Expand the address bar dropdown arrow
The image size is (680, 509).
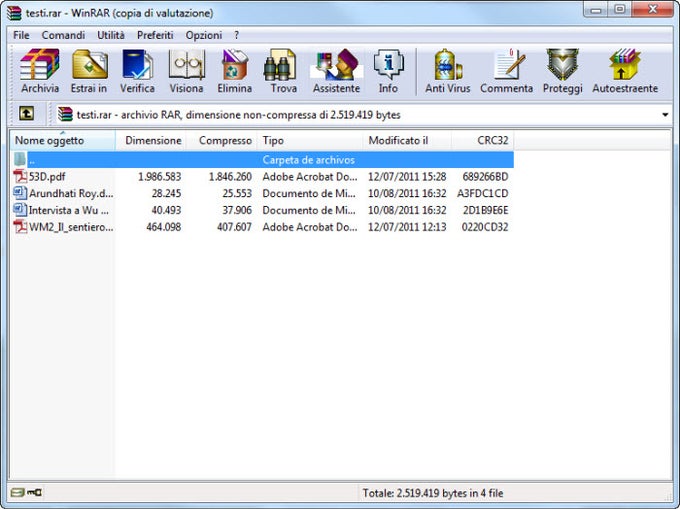point(665,115)
